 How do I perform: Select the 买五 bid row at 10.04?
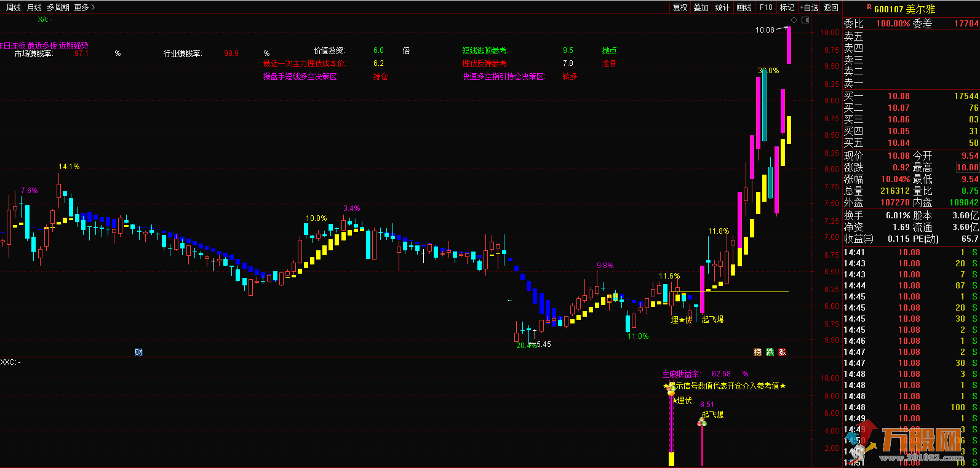(x=911, y=143)
